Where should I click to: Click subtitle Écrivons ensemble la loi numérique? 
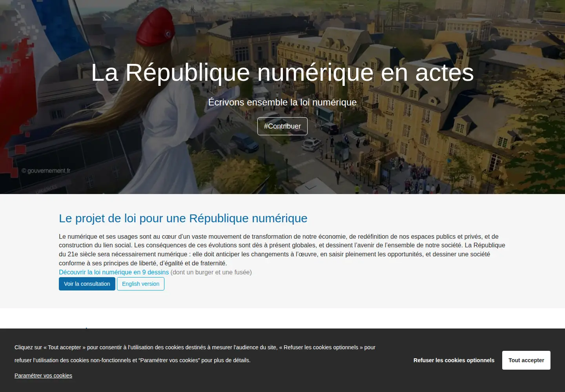[282, 102]
